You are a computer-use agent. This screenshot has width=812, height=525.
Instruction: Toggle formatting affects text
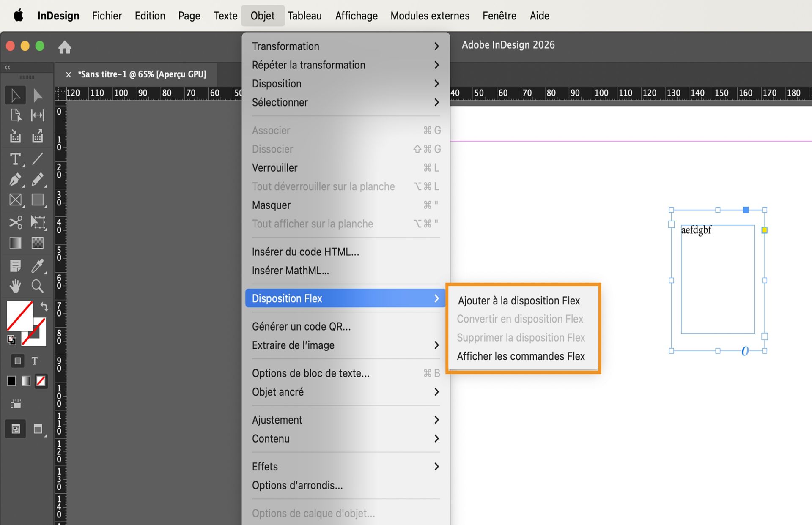point(35,361)
